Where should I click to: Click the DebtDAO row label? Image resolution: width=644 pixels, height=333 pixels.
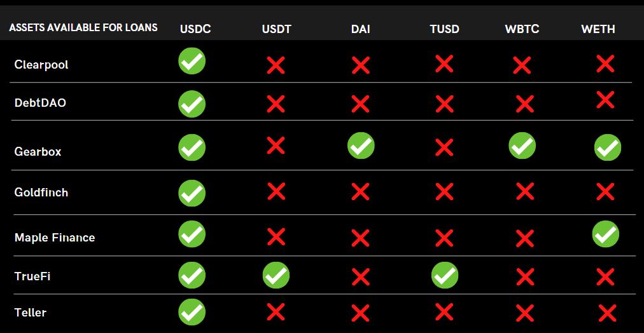40,102
